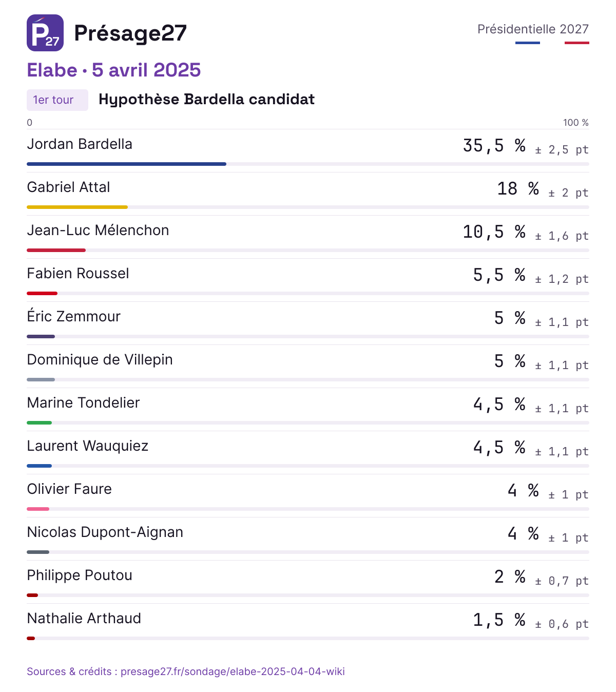Select the Nicolas Dupont-Aignan name

click(x=105, y=532)
